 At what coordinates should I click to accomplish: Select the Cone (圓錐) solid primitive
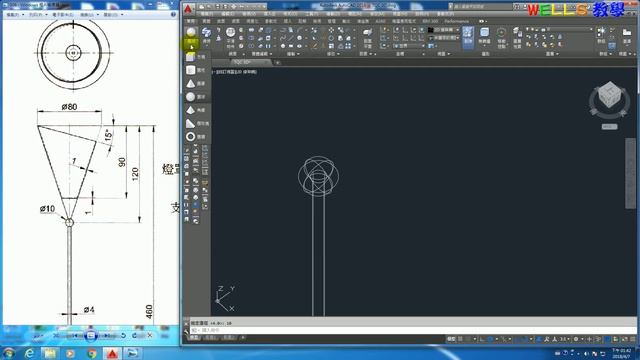tap(196, 83)
